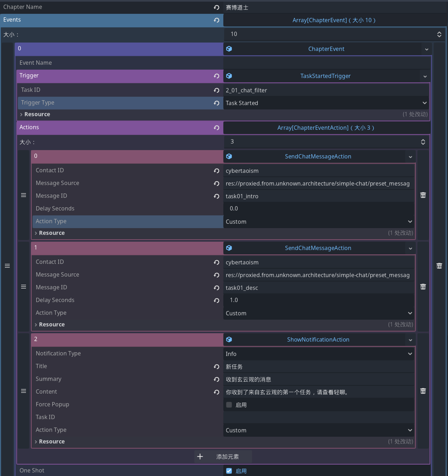Revert the Message ID task01_intro value

pyautogui.click(x=216, y=196)
